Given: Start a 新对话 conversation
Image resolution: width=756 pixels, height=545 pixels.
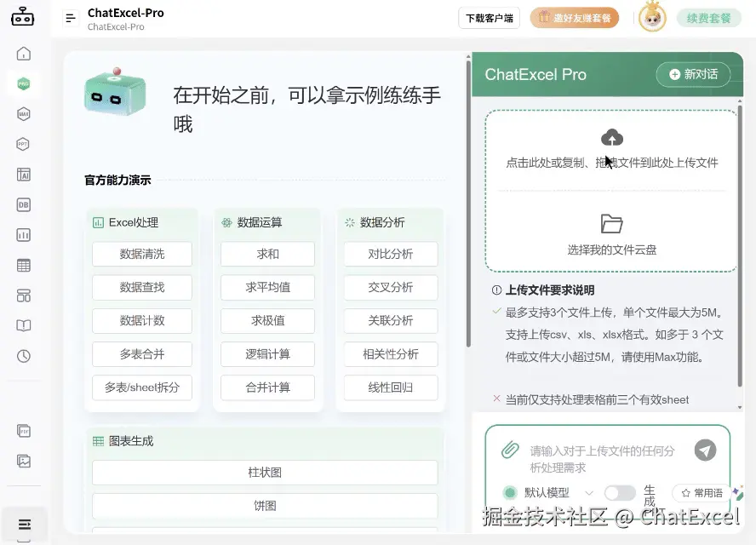Looking at the screenshot, I should 693,74.
